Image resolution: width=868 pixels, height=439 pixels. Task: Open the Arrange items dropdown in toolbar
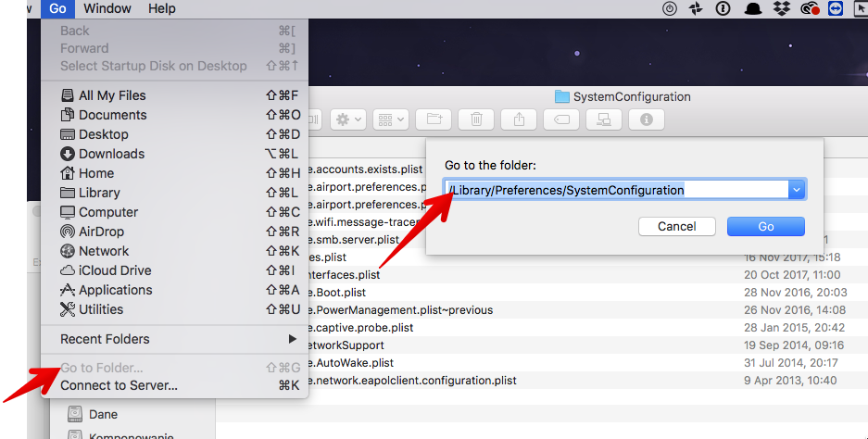point(391,119)
